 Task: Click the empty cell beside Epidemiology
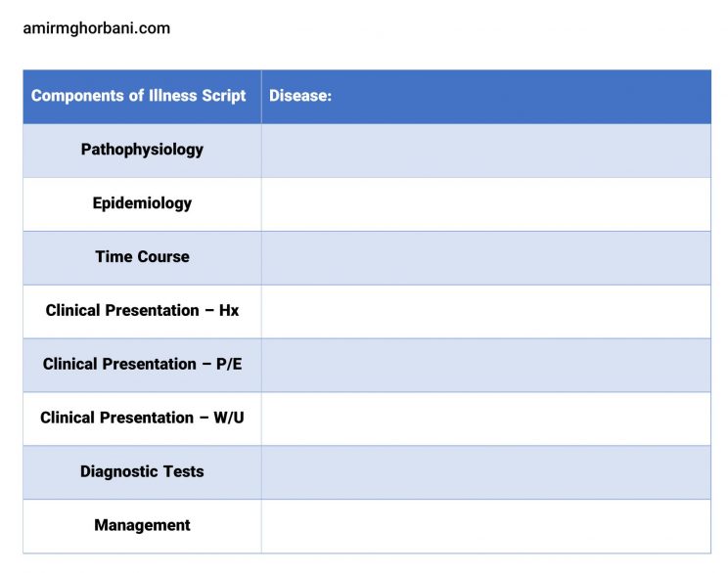tap(485, 203)
